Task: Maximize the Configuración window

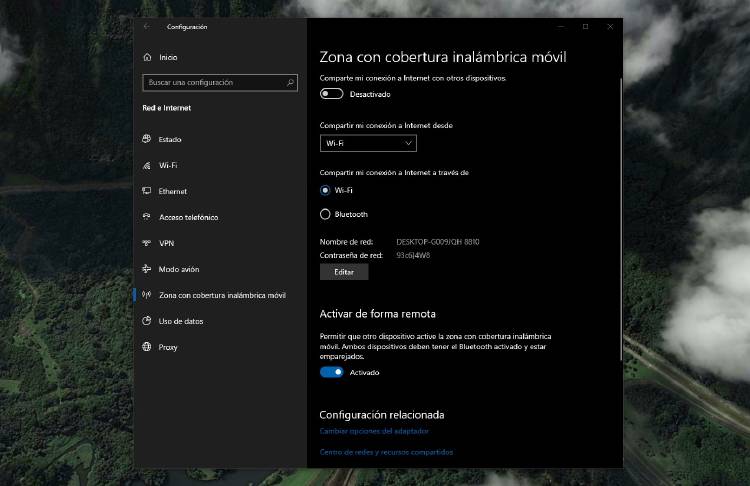Action: click(585, 27)
